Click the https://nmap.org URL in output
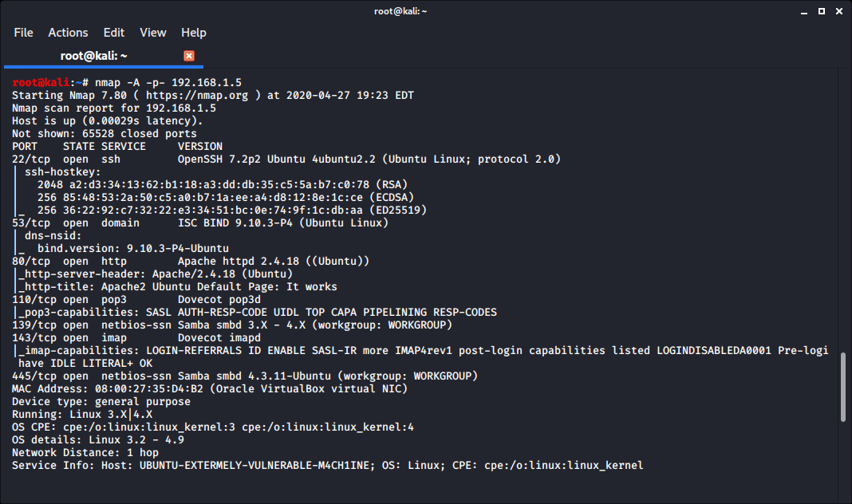The width and height of the screenshot is (852, 504). 197,96
